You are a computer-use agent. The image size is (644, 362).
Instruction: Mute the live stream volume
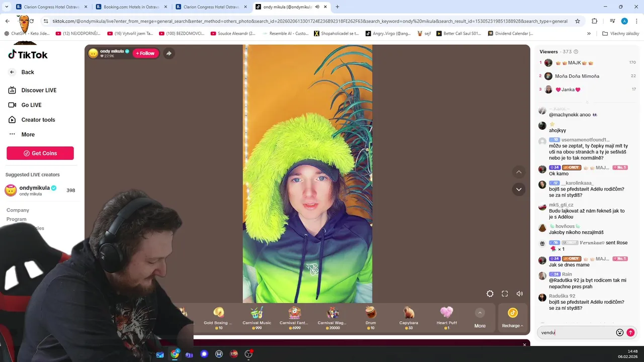click(520, 294)
